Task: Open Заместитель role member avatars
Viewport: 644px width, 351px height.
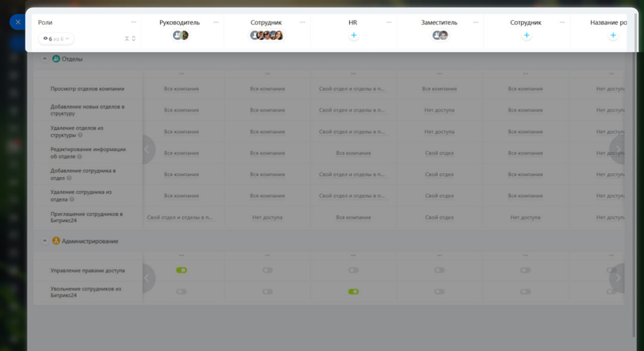Action: pyautogui.click(x=440, y=35)
